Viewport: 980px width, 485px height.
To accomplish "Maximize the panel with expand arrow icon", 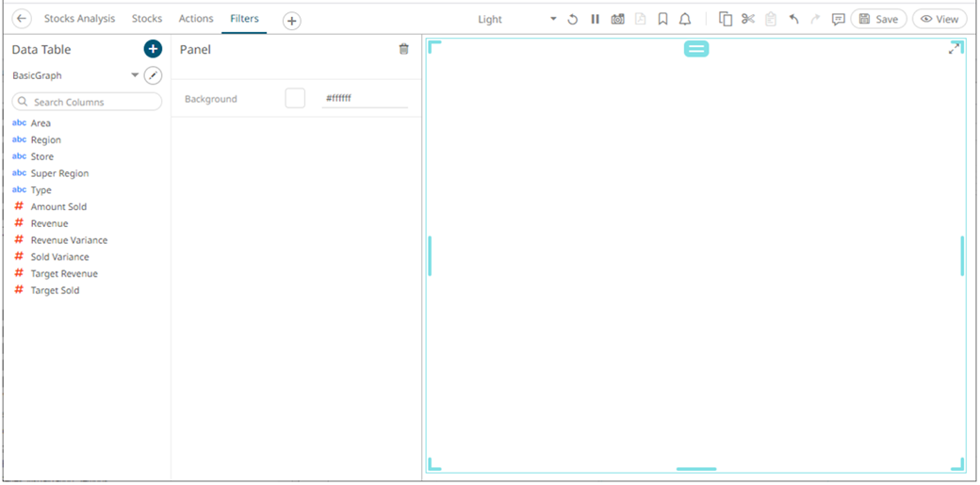I will 955,48.
